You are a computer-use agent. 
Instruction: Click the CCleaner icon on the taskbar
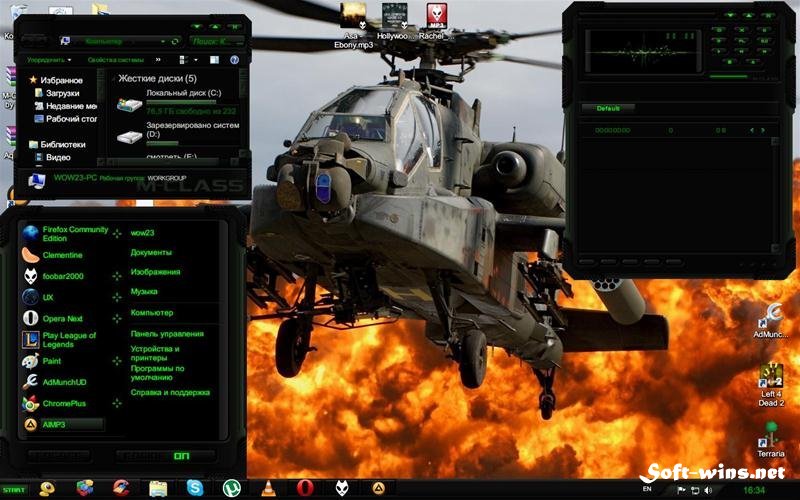coord(121,488)
